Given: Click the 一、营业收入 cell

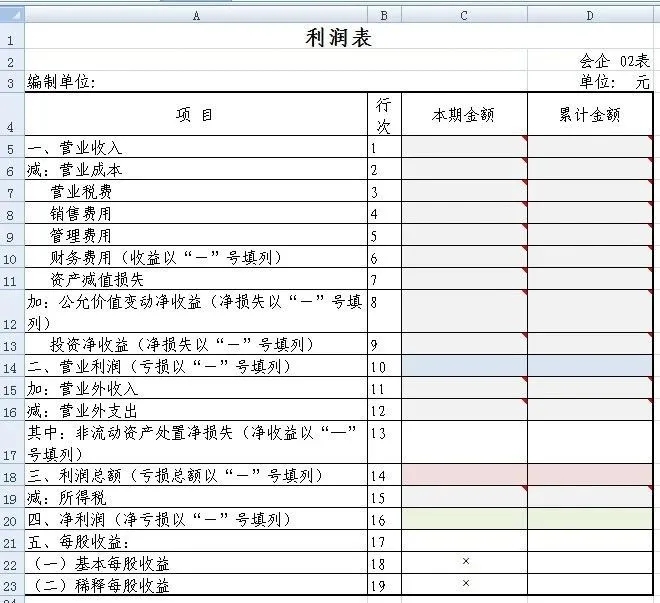Looking at the screenshot, I should 196,147.
